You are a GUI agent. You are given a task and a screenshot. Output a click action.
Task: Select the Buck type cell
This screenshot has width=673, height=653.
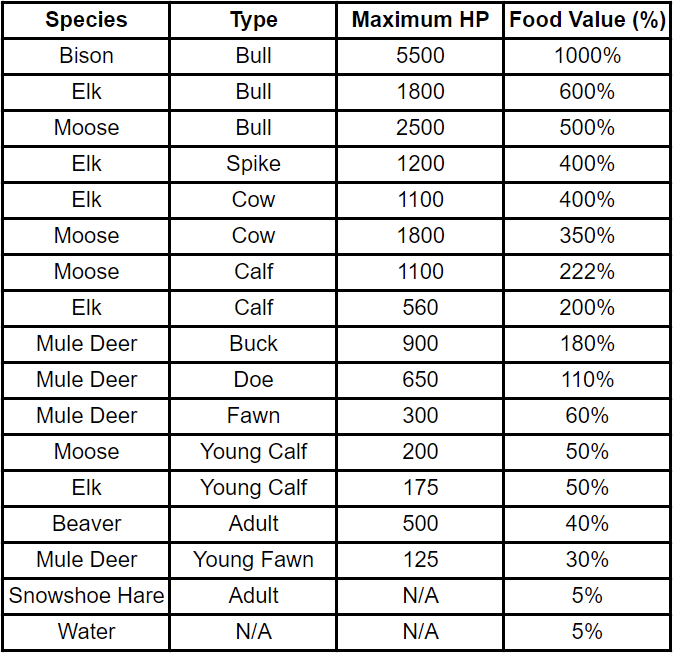tap(253, 344)
